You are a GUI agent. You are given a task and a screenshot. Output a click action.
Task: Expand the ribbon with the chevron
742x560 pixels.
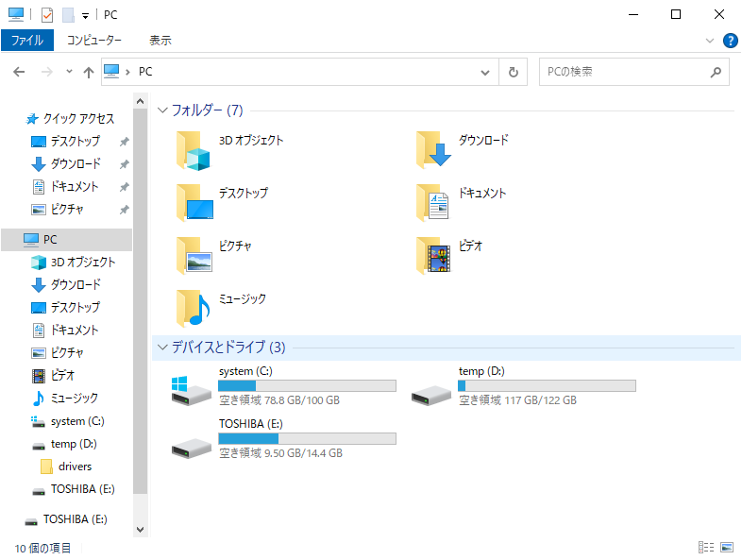709,41
